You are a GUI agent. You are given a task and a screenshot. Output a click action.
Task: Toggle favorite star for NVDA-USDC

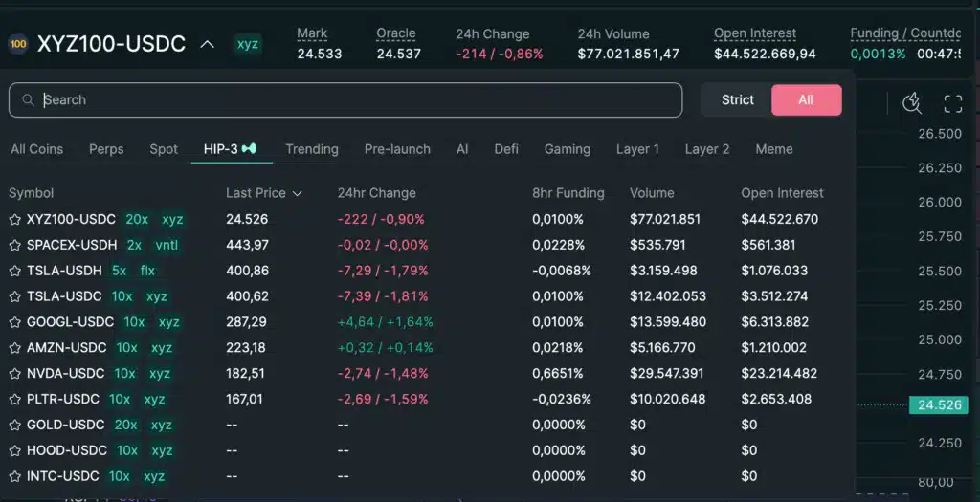point(14,374)
